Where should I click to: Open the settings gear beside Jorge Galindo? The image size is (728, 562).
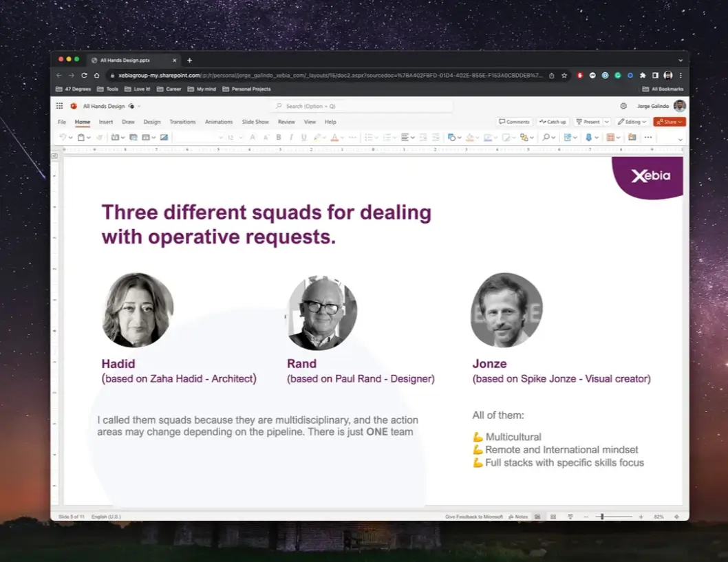(x=623, y=106)
